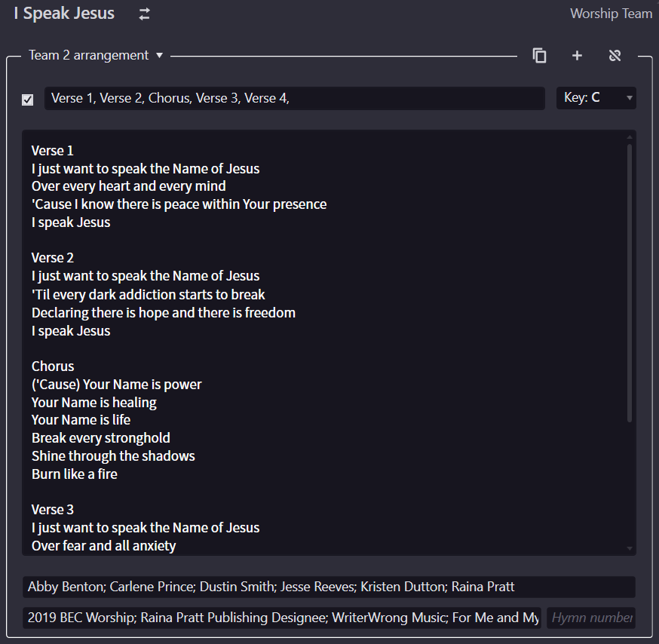Image resolution: width=659 pixels, height=644 pixels.
Task: Click the line 'Your Name is life'
Action: click(81, 420)
